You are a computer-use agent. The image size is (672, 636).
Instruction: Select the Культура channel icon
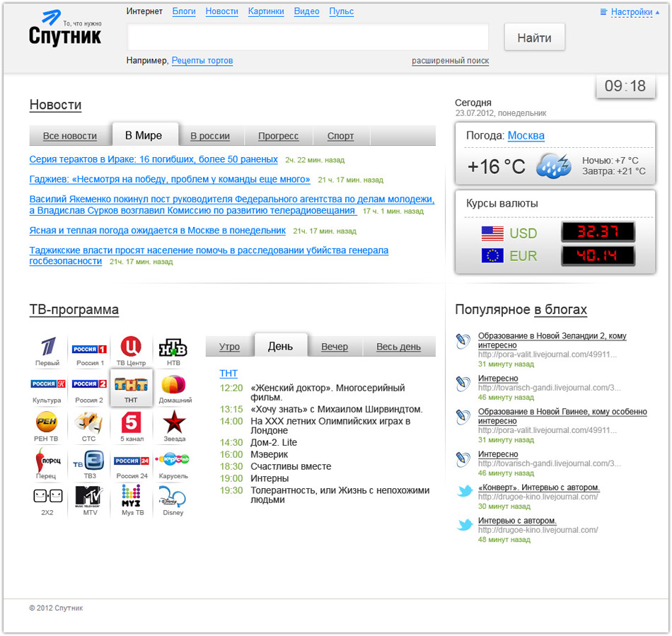coord(48,383)
